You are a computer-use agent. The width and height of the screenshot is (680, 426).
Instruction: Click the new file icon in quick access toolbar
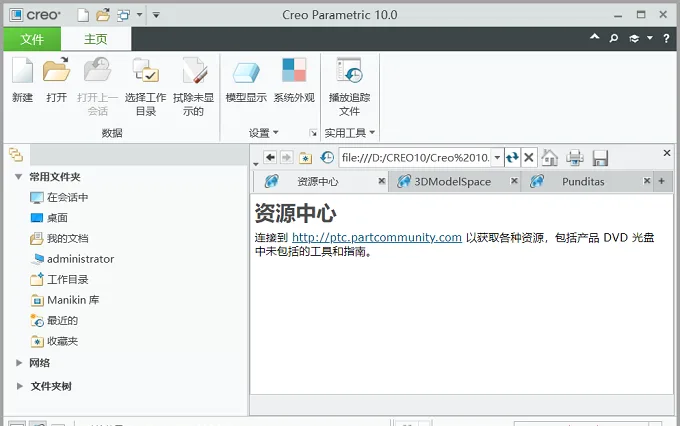pos(83,15)
